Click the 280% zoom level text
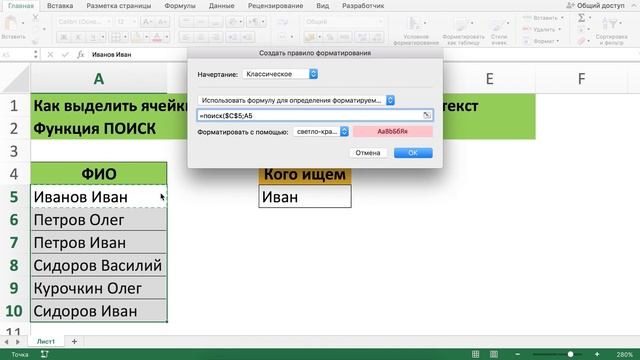 tap(624, 354)
